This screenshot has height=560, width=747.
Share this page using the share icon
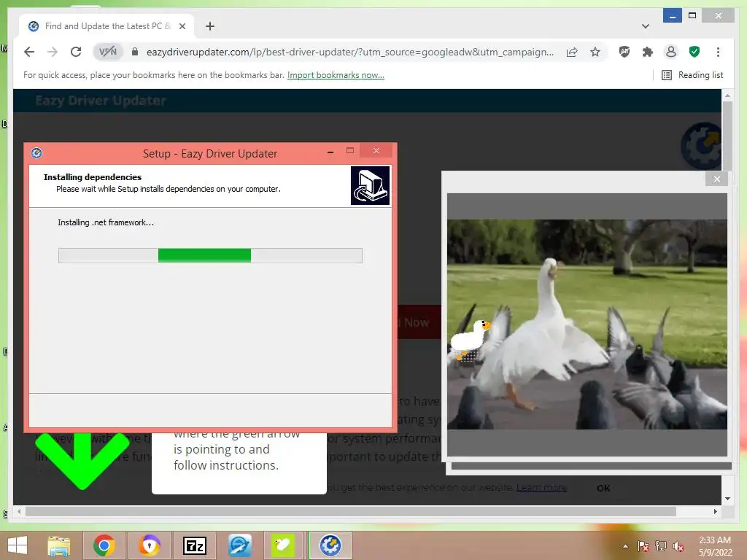pyautogui.click(x=572, y=52)
